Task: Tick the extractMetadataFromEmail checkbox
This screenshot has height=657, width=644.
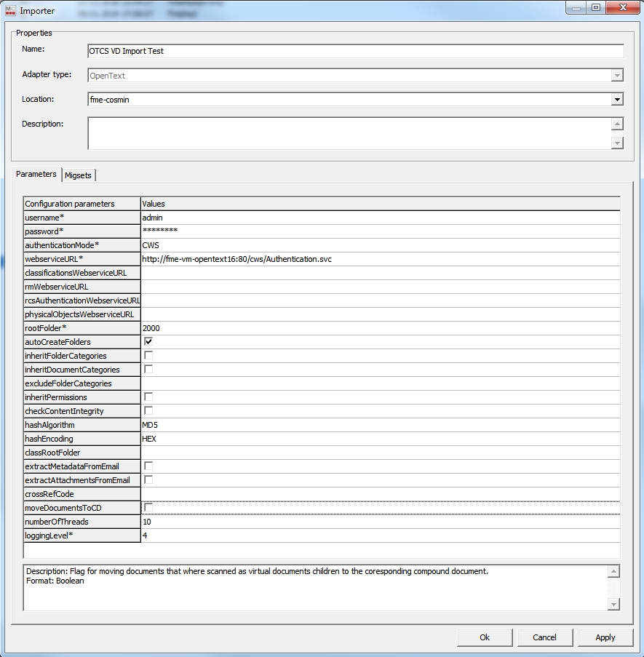Action: click(x=148, y=466)
